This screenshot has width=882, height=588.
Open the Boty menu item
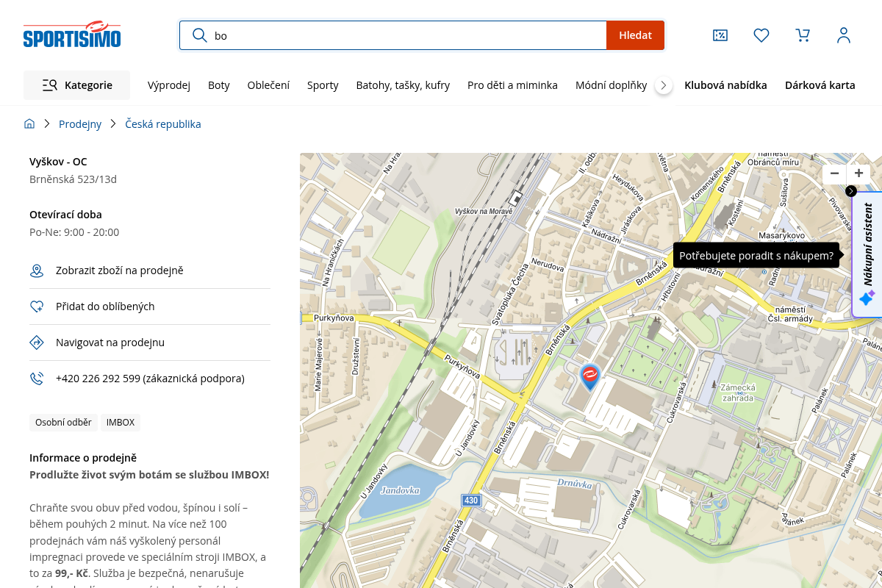point(219,85)
